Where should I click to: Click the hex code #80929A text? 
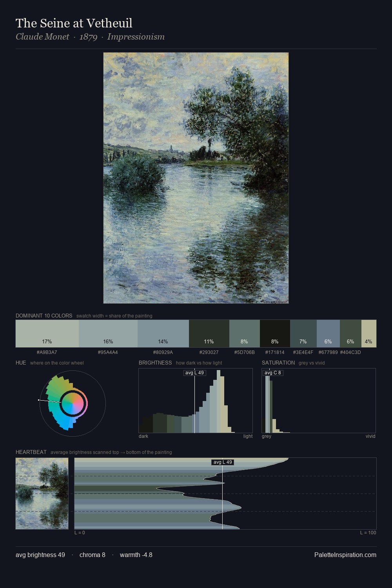[x=163, y=352]
